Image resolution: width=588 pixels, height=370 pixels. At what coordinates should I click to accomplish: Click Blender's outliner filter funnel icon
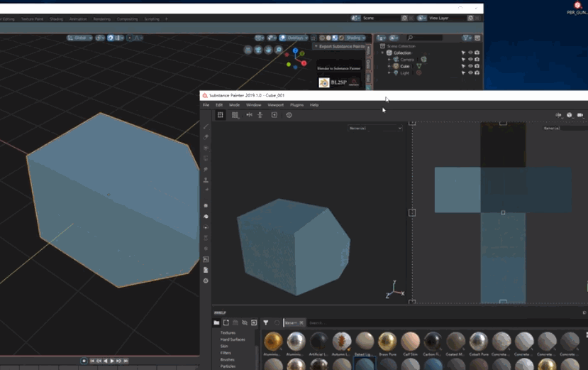click(x=466, y=38)
